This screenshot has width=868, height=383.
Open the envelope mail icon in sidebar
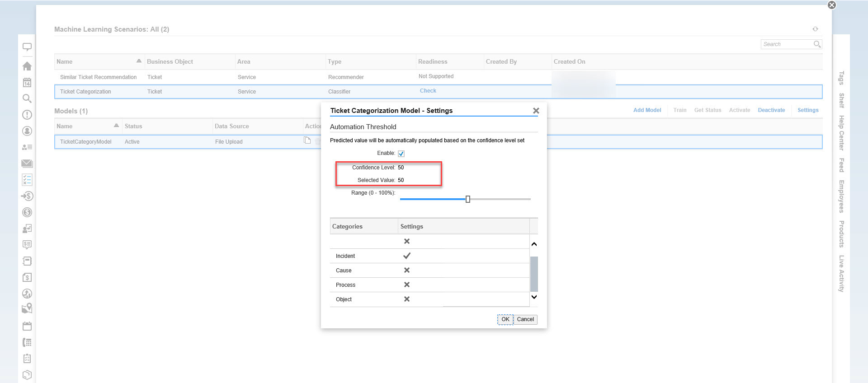click(x=27, y=163)
